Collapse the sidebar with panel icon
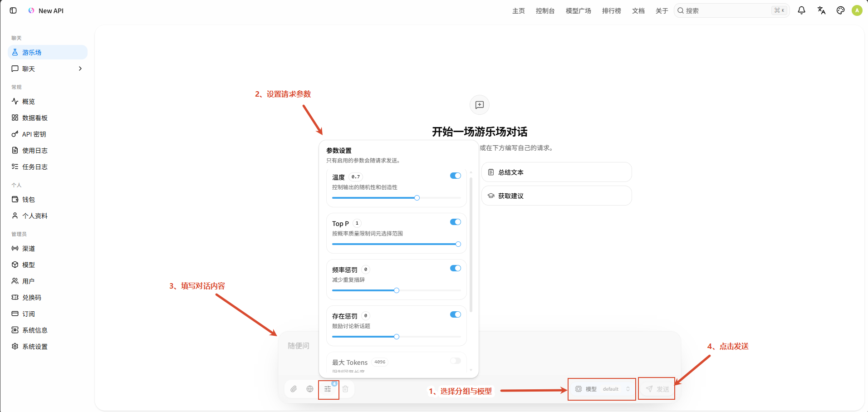 tap(13, 10)
